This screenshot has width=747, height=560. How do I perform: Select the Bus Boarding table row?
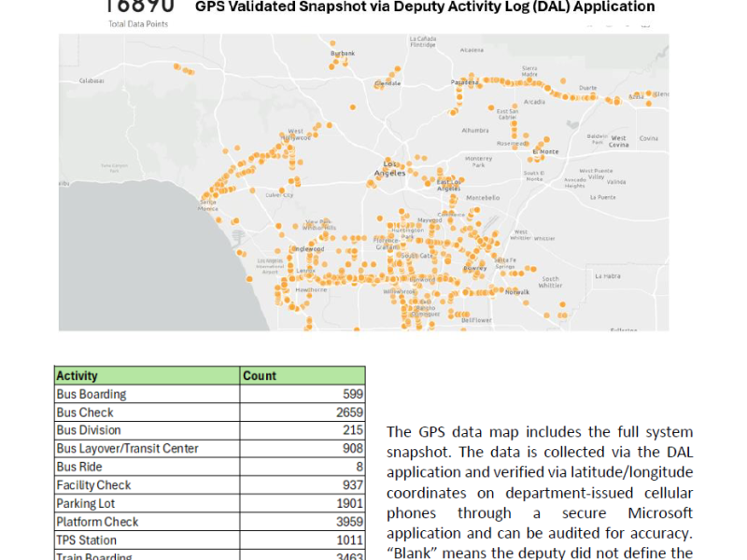click(92, 394)
